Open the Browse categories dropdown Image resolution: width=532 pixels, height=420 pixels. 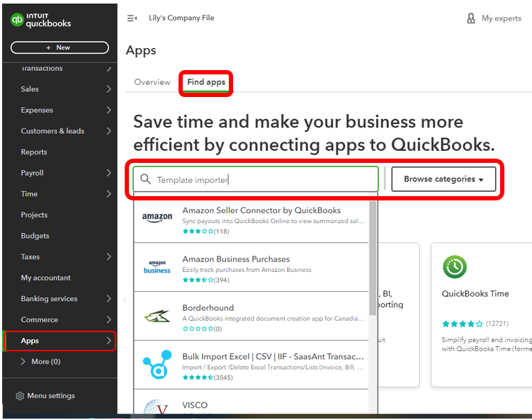click(443, 178)
